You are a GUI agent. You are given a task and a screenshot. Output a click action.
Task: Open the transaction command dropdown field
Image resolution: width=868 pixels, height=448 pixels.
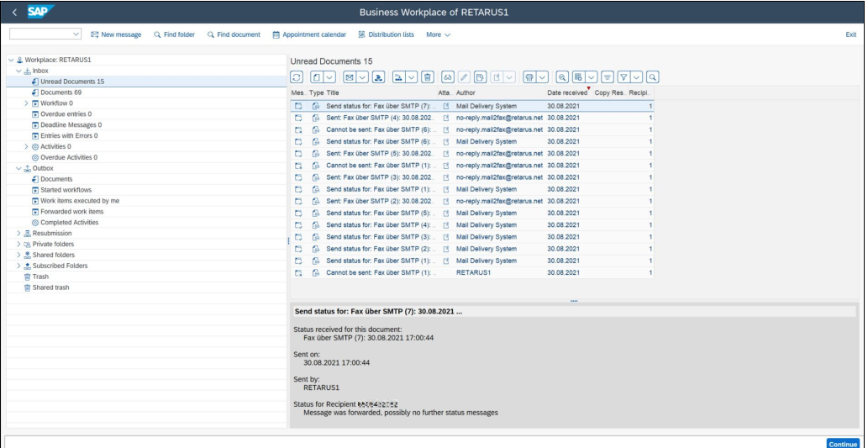tap(45, 34)
